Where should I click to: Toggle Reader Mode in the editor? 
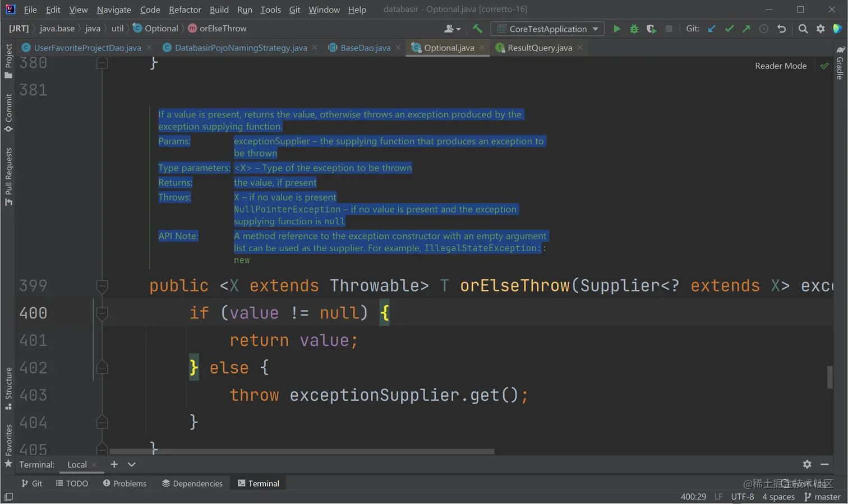pyautogui.click(x=780, y=66)
